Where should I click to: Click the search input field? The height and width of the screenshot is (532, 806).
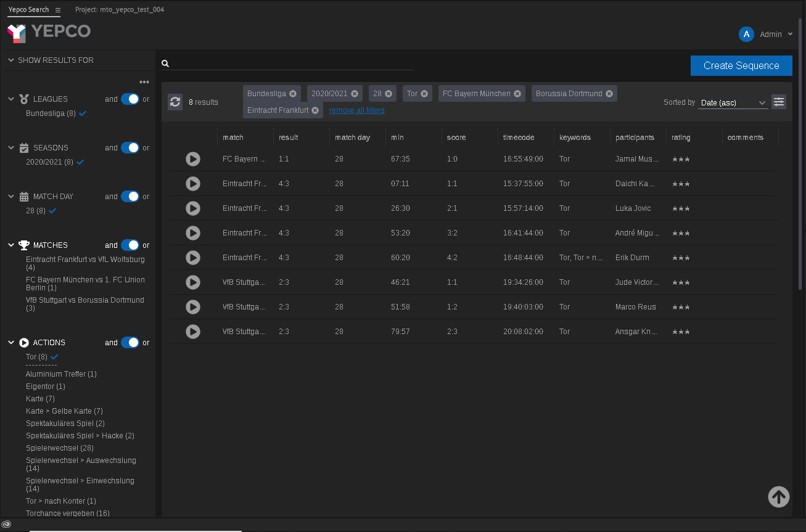[x=292, y=63]
